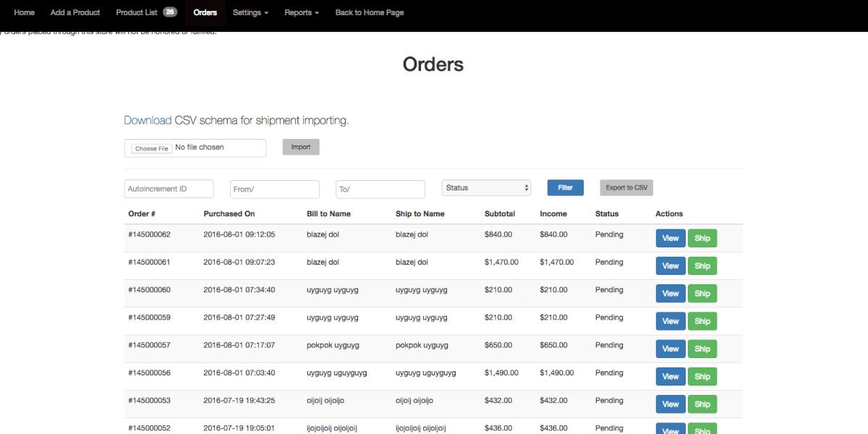Open Product List with 26 badge
868x434 pixels.
point(146,12)
